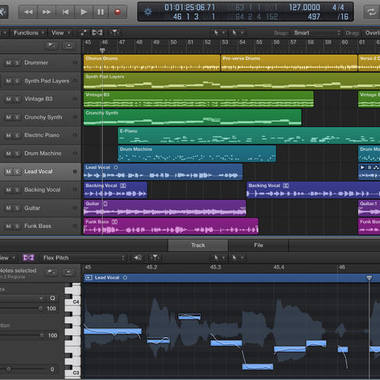Switch to the Track tab
This screenshot has height=380, width=380.
[198, 245]
